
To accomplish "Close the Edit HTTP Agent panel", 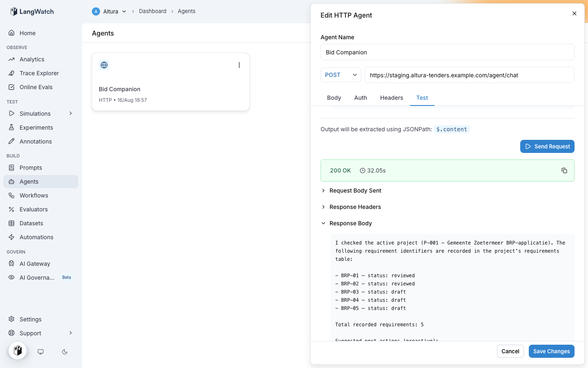I will (575, 13).
